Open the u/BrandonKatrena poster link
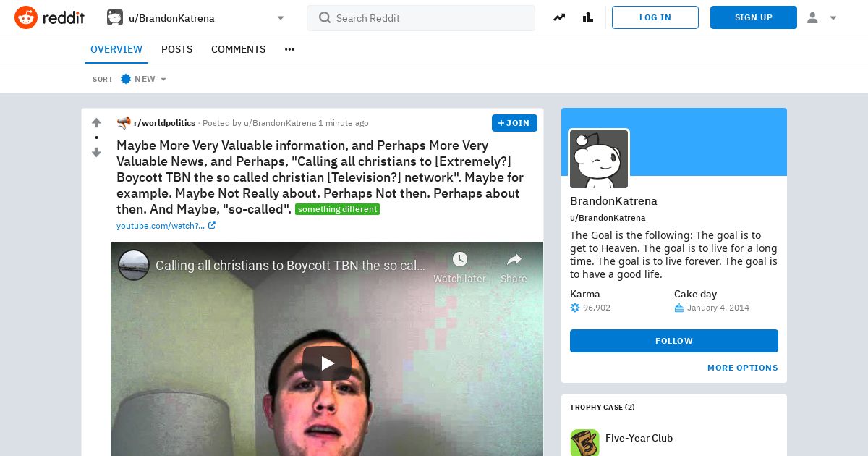 tap(280, 123)
